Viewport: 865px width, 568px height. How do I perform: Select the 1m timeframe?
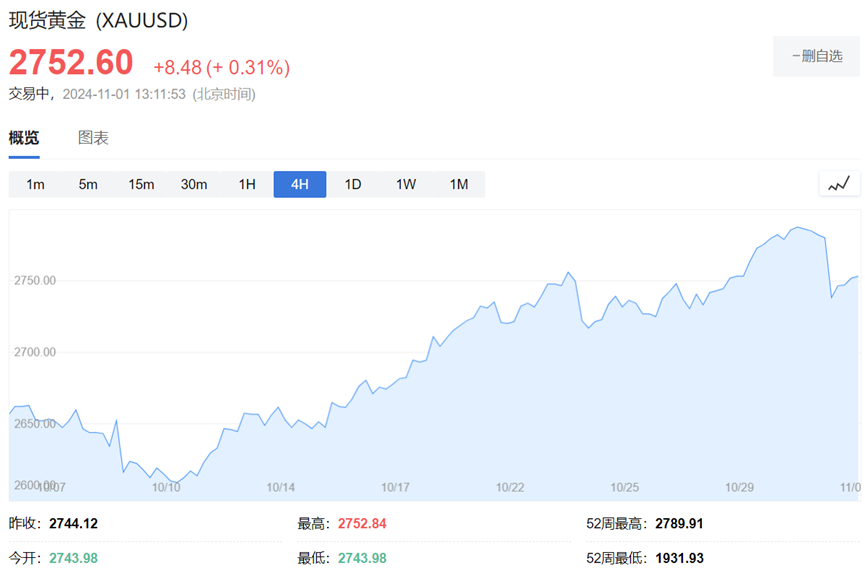(35, 184)
